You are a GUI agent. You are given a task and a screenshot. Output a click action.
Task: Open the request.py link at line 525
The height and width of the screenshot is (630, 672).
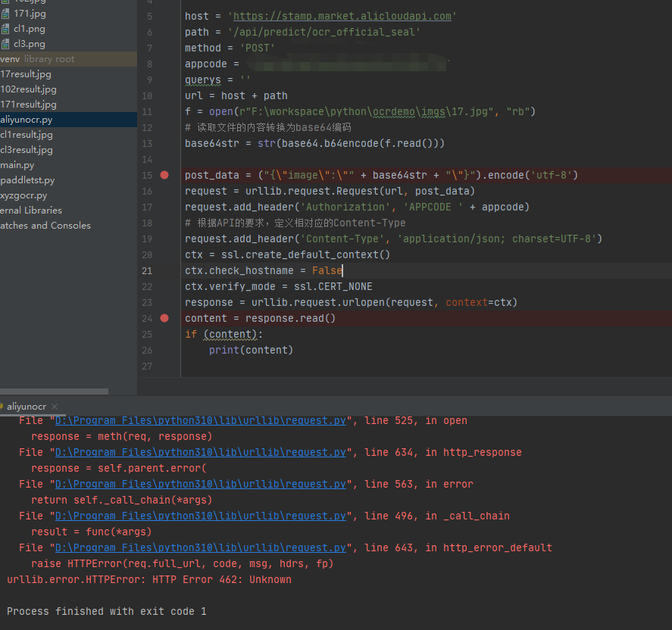(x=201, y=420)
